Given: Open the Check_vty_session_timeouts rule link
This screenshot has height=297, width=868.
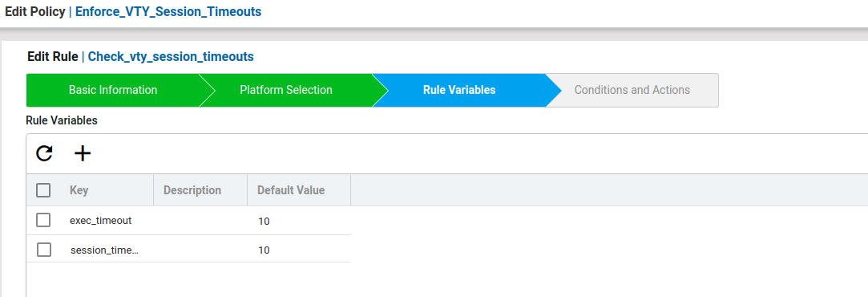Looking at the screenshot, I should (x=171, y=56).
